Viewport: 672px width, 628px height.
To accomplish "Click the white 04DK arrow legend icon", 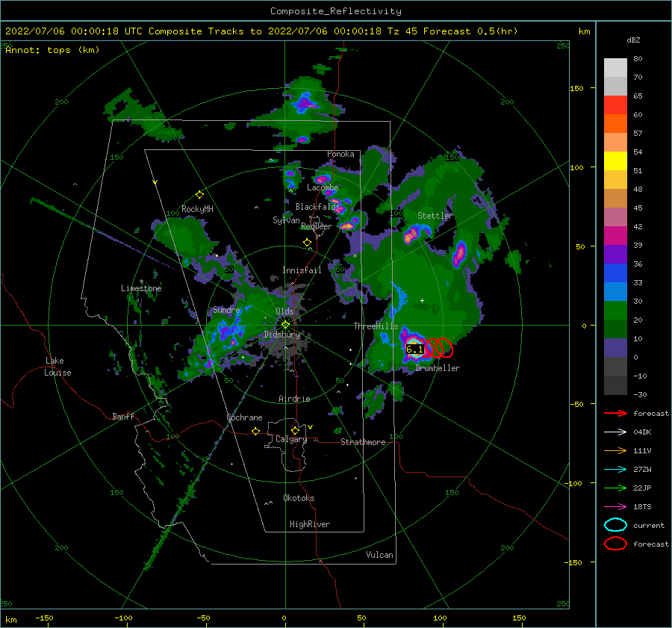I will (x=615, y=432).
